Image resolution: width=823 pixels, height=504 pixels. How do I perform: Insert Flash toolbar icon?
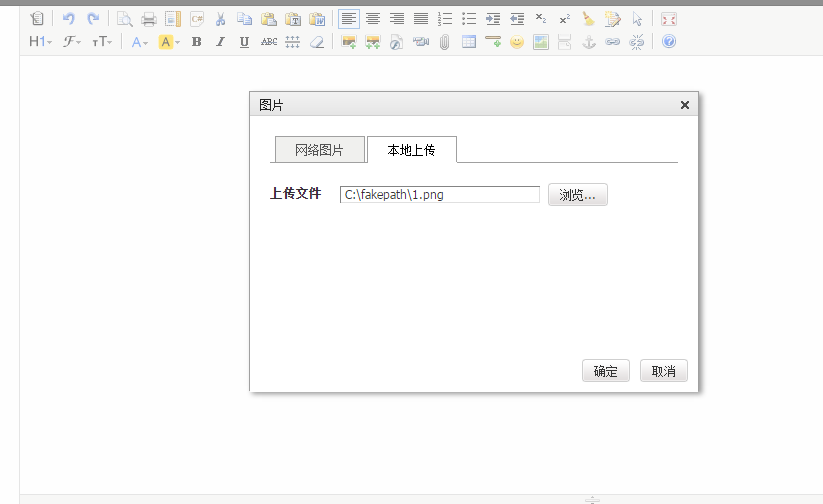[x=397, y=41]
